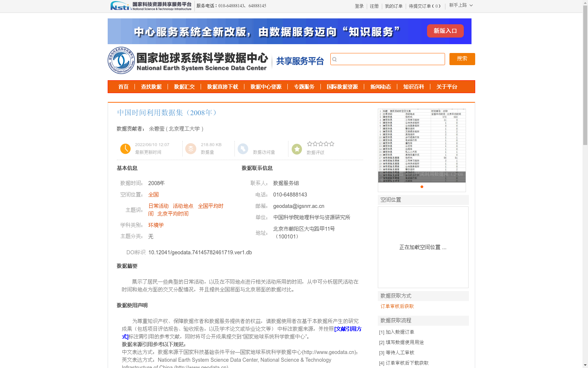Click the 登录 link
The width and height of the screenshot is (588, 368).
359,6
